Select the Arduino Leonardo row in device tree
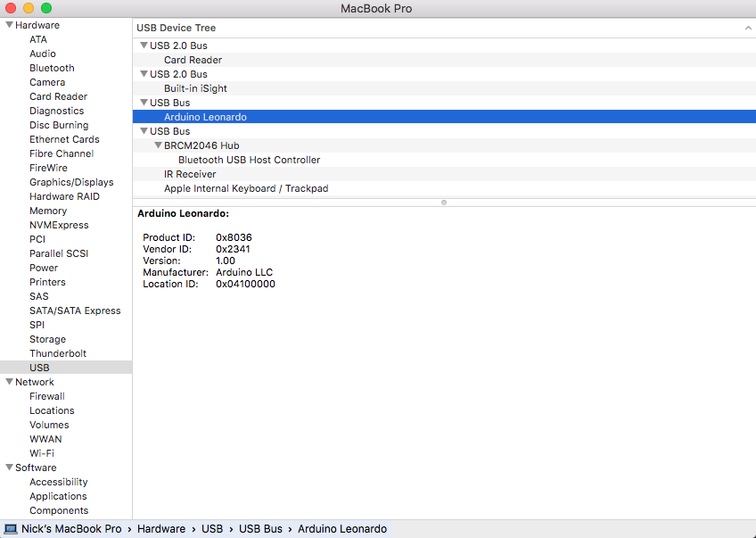This screenshot has height=538, width=756. tap(444, 117)
